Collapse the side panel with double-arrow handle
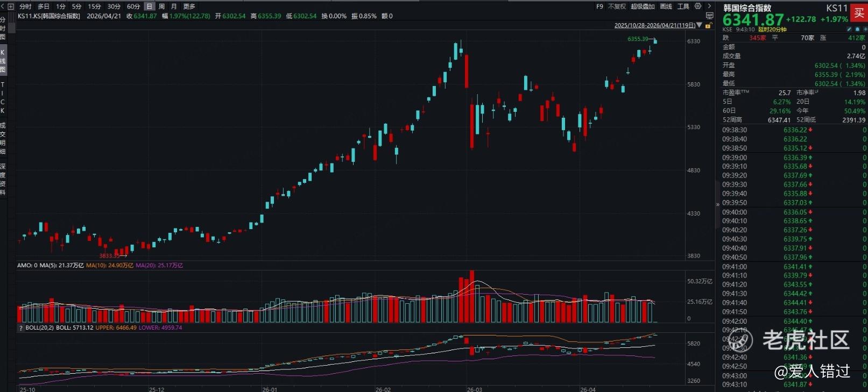 point(717,204)
